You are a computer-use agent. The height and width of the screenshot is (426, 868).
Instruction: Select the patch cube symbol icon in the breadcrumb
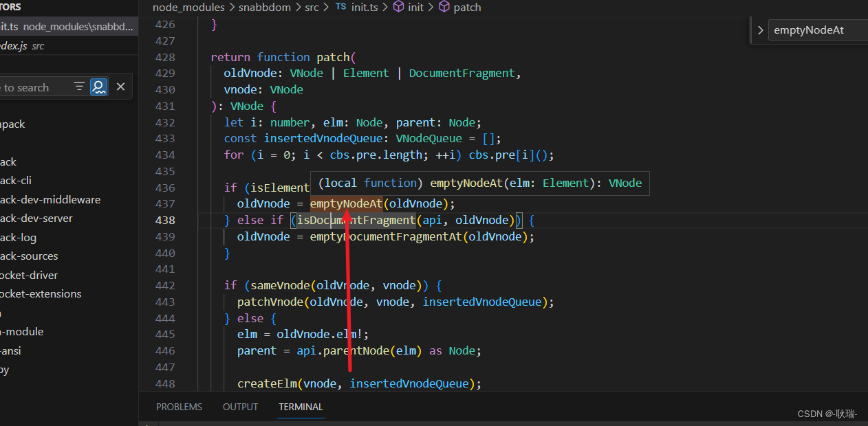(x=444, y=8)
